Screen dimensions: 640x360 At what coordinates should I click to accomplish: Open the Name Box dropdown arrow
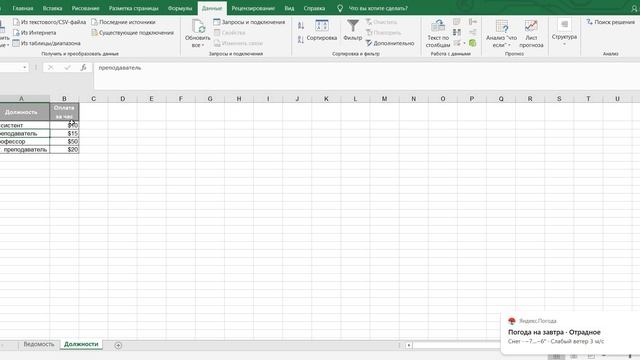25,67
